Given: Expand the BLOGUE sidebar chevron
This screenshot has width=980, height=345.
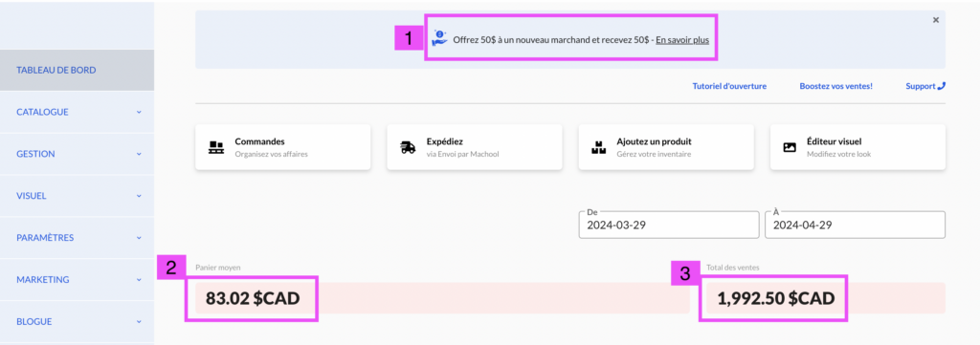Looking at the screenshot, I should (139, 322).
